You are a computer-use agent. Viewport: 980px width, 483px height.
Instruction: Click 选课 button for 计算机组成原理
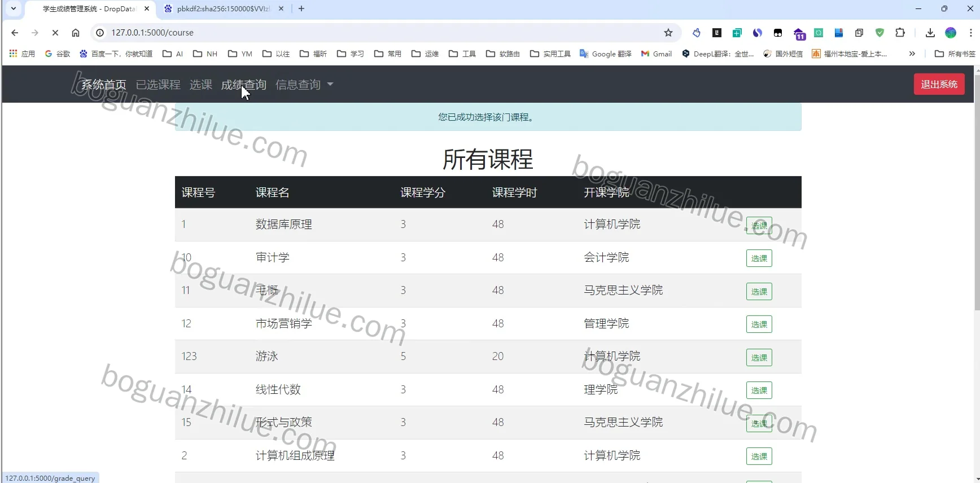point(759,456)
